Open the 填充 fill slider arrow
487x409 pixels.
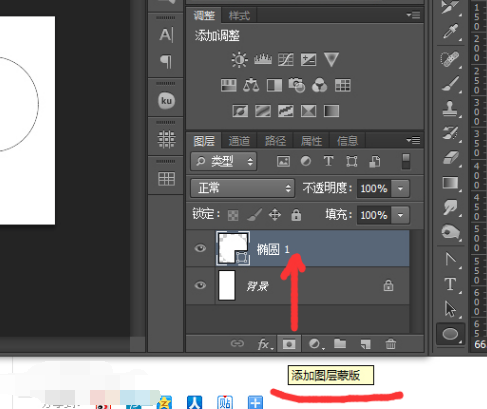click(400, 215)
